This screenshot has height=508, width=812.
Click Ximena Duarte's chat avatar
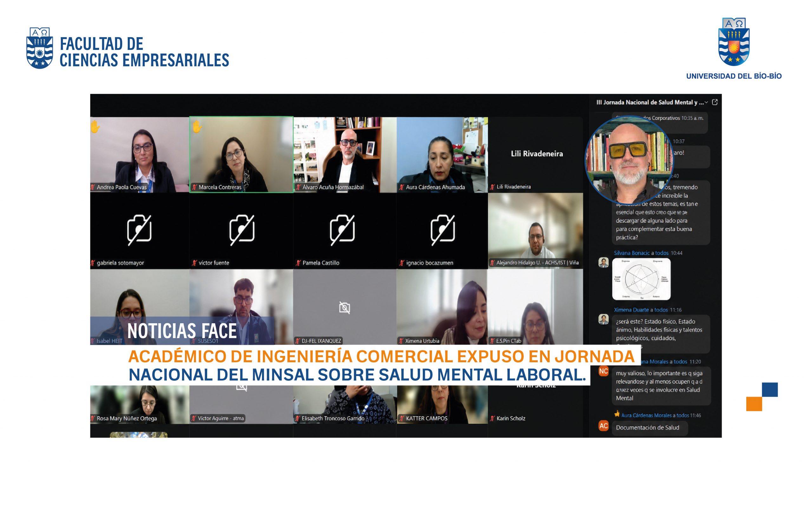(x=604, y=319)
